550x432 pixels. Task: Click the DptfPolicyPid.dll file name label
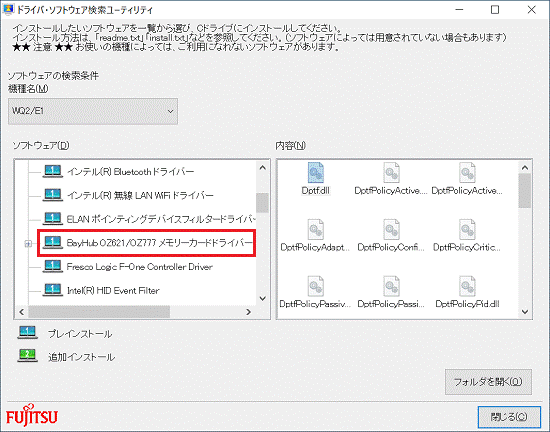tap(467, 304)
